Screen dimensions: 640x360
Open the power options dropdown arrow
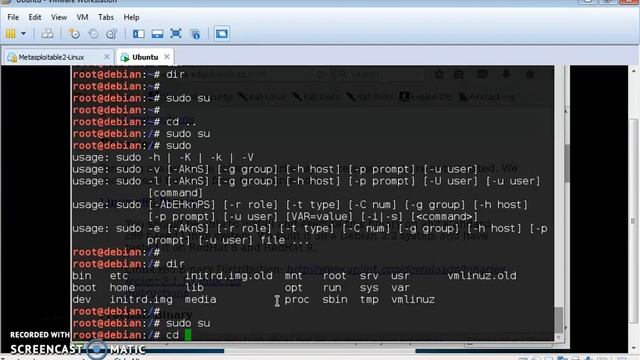pos(23,33)
